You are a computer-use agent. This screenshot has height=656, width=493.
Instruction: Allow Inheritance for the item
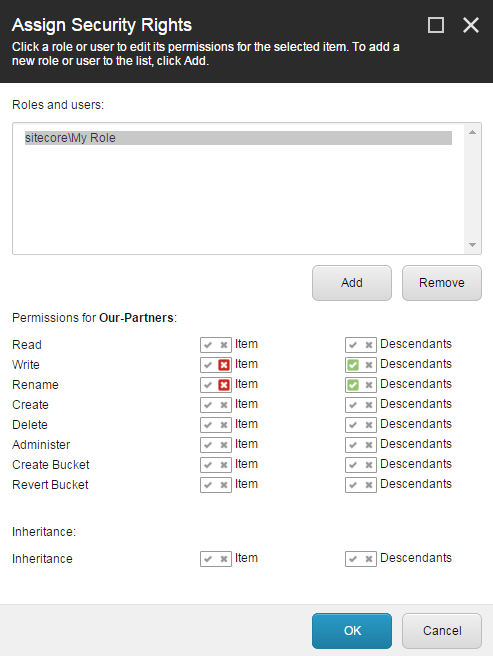[x=208, y=559]
